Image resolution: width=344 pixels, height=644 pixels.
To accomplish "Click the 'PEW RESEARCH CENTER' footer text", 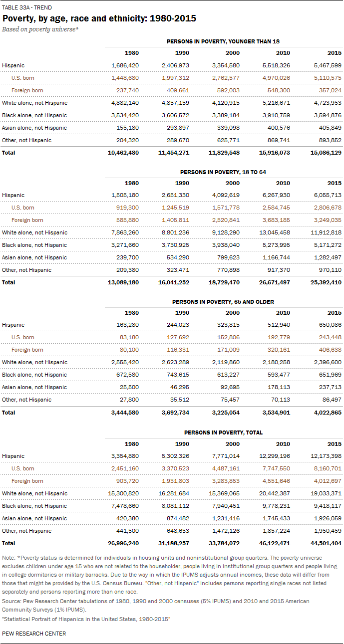I will pyautogui.click(x=34, y=634).
